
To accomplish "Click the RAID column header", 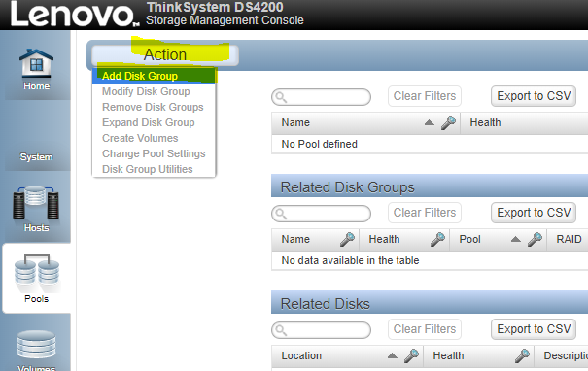I will click(x=569, y=239).
